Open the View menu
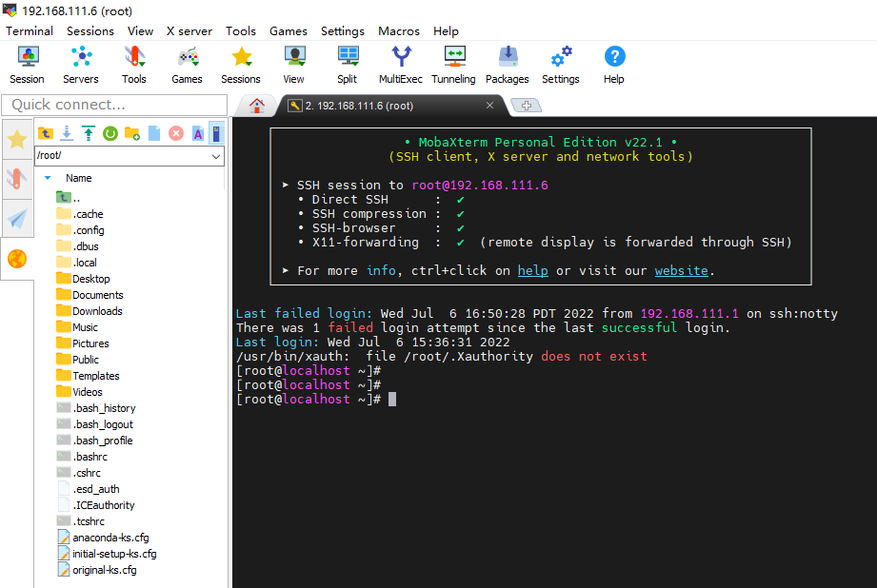 (140, 31)
